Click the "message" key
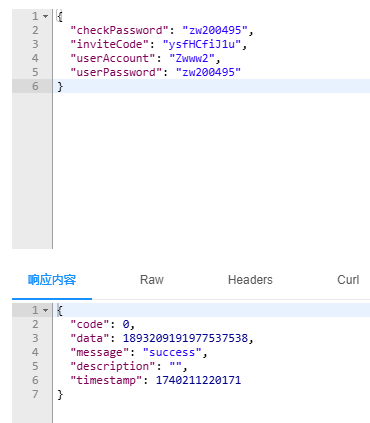This screenshot has height=423, width=370. [x=100, y=352]
